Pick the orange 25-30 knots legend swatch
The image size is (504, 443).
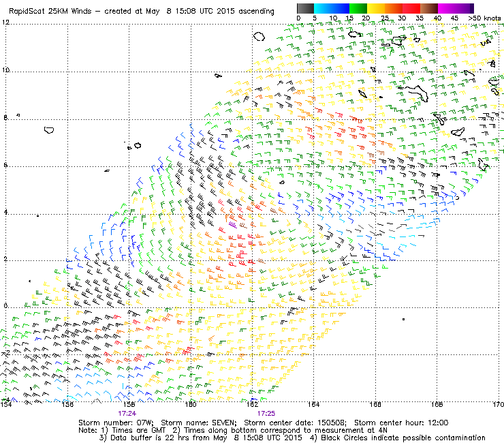click(394, 8)
